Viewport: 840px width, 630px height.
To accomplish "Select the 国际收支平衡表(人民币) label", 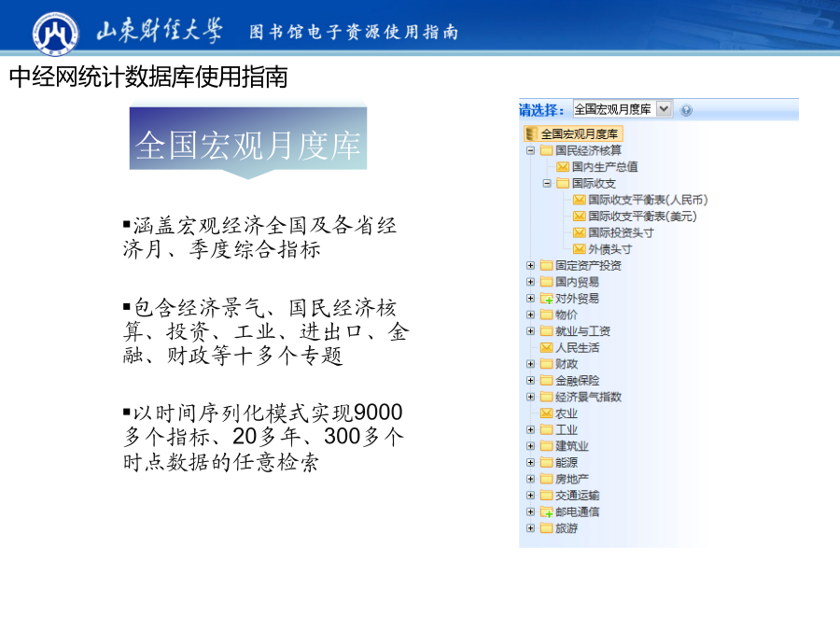I will pyautogui.click(x=649, y=200).
